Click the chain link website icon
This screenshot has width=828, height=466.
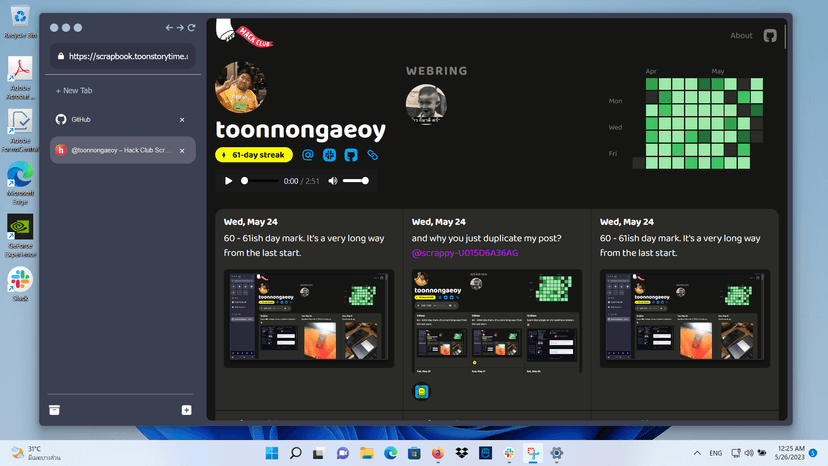[x=372, y=155]
